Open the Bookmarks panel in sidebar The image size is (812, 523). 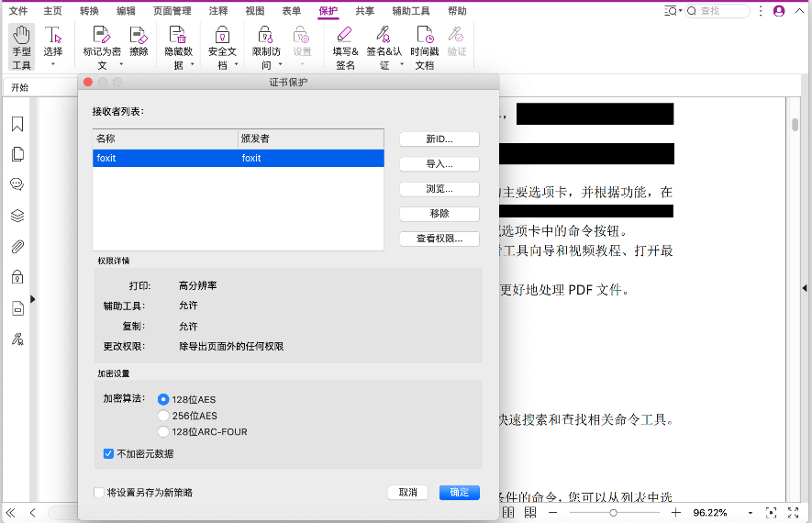(17, 124)
